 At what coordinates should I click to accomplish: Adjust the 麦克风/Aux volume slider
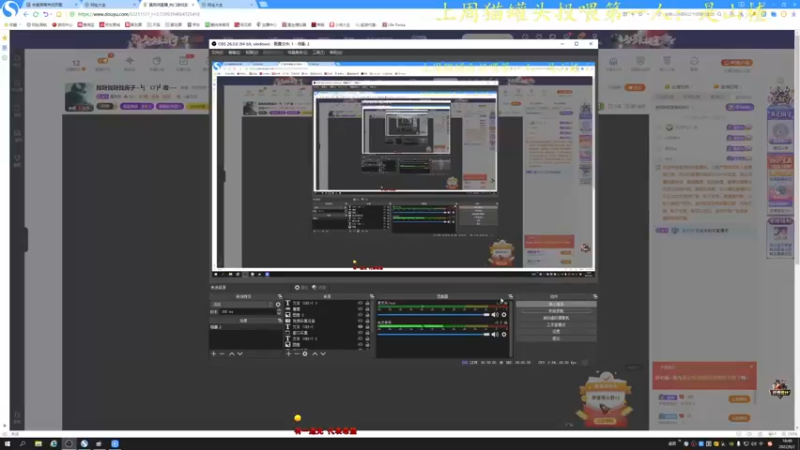pos(433,315)
